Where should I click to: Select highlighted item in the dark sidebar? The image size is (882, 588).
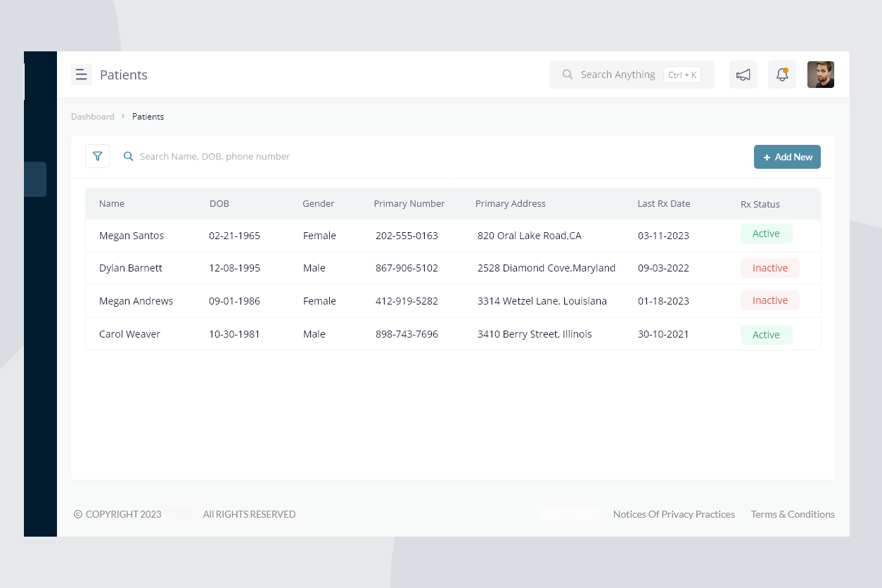click(x=35, y=179)
